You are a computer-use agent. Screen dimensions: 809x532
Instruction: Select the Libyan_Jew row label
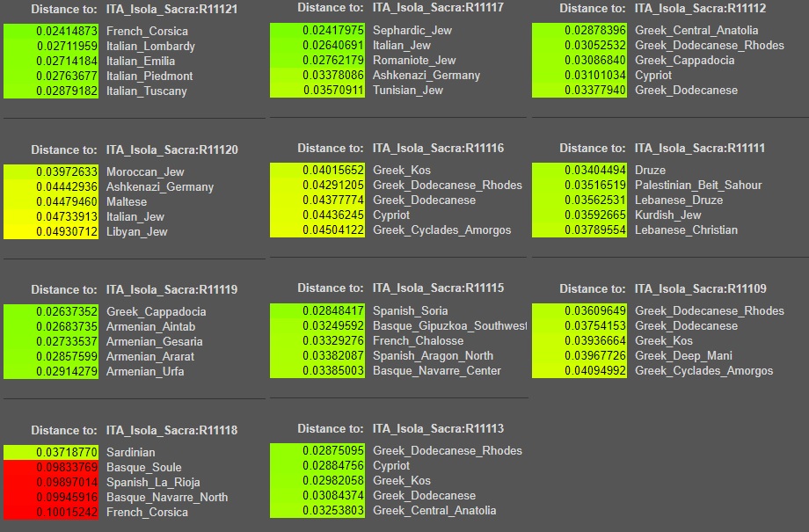(x=136, y=231)
